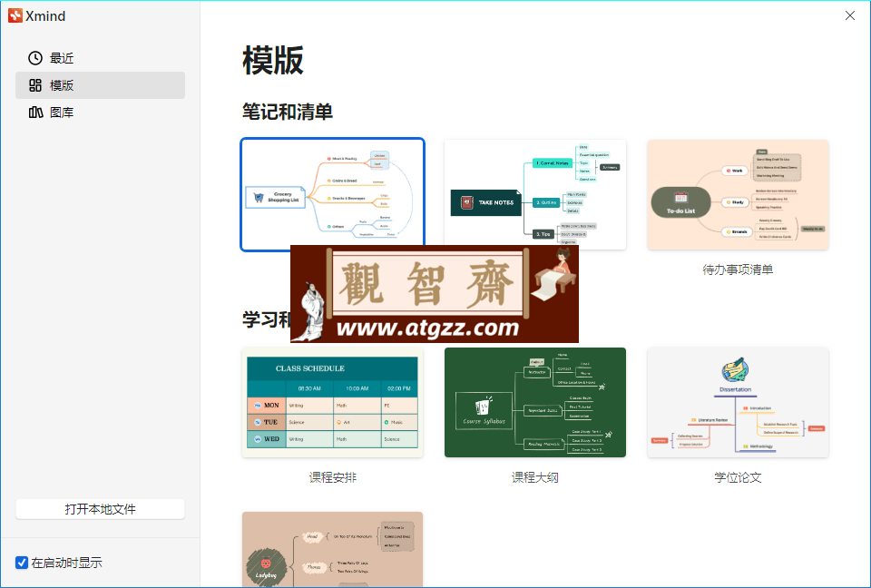Click the clock icon next to 最近

[35, 58]
